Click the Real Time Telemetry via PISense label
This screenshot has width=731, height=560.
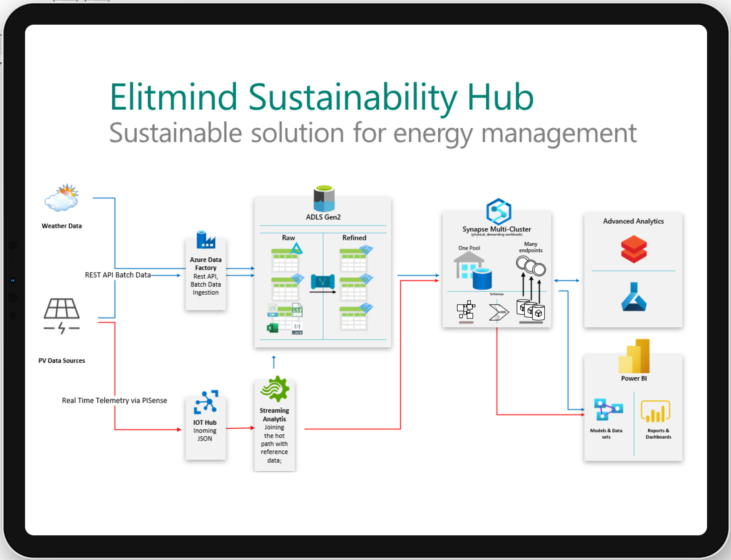click(115, 400)
